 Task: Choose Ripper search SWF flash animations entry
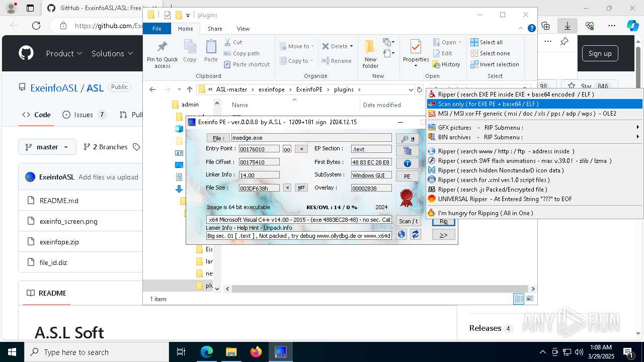(x=535, y=161)
